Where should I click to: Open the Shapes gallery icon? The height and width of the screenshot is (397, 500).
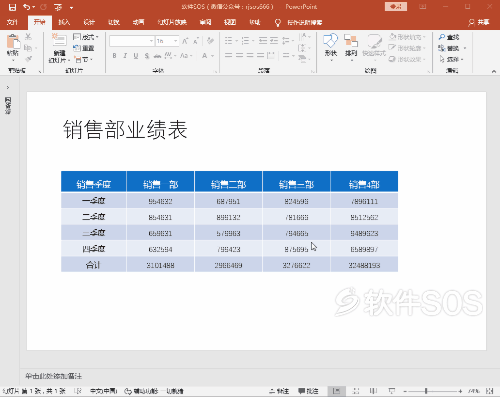[x=331, y=41]
